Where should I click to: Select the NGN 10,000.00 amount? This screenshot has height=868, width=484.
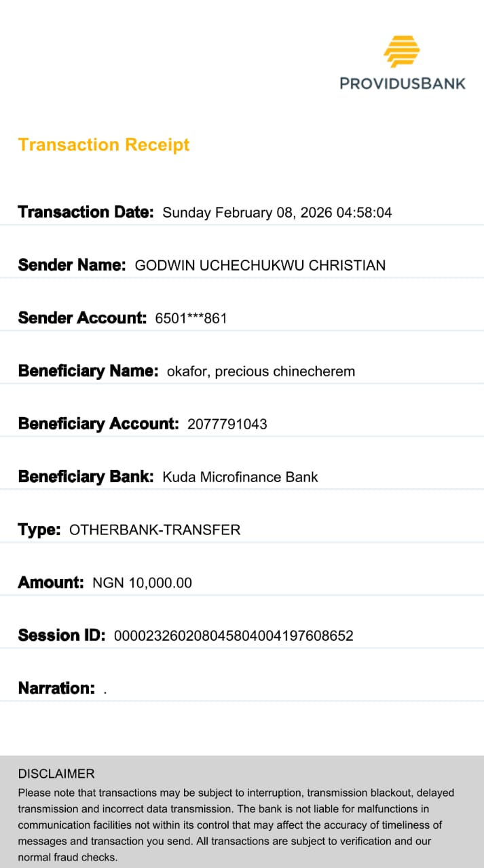[x=142, y=583]
